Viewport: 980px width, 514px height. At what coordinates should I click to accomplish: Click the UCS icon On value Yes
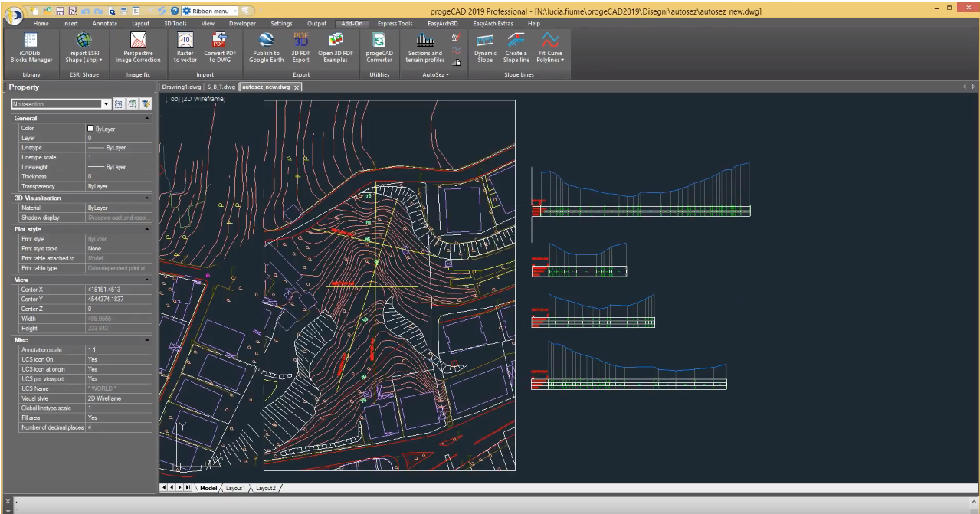[119, 360]
